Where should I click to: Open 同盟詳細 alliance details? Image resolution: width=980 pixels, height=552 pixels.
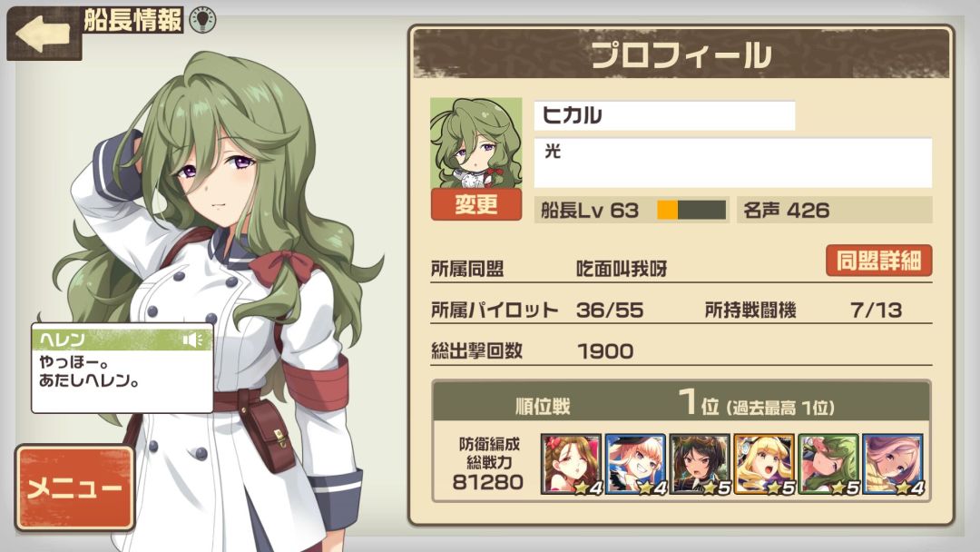pos(878,261)
